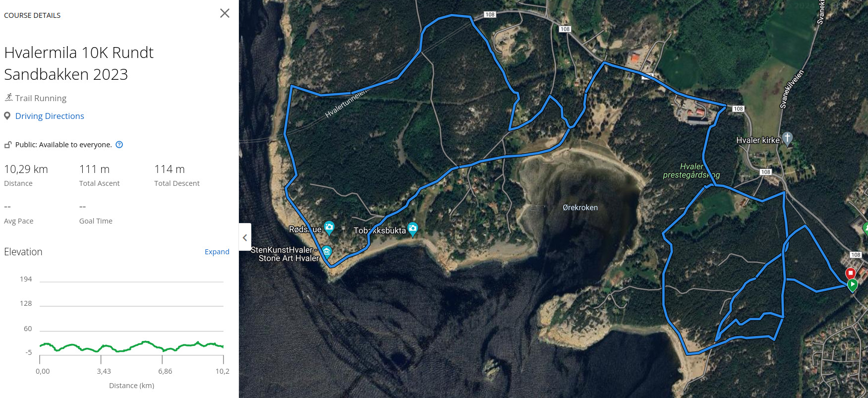Screen dimensions: 868x398
Task: Open the Rødskue camera photo marker
Action: pos(329,228)
